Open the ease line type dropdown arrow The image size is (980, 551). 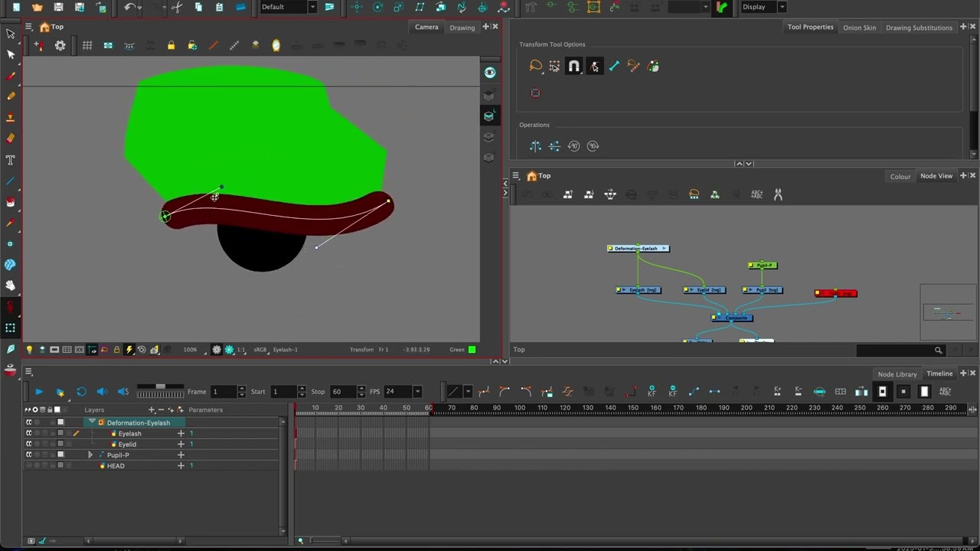click(467, 391)
